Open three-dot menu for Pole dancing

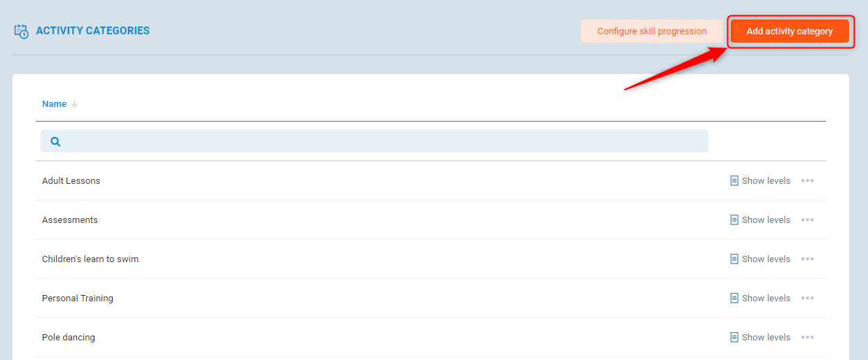point(807,338)
